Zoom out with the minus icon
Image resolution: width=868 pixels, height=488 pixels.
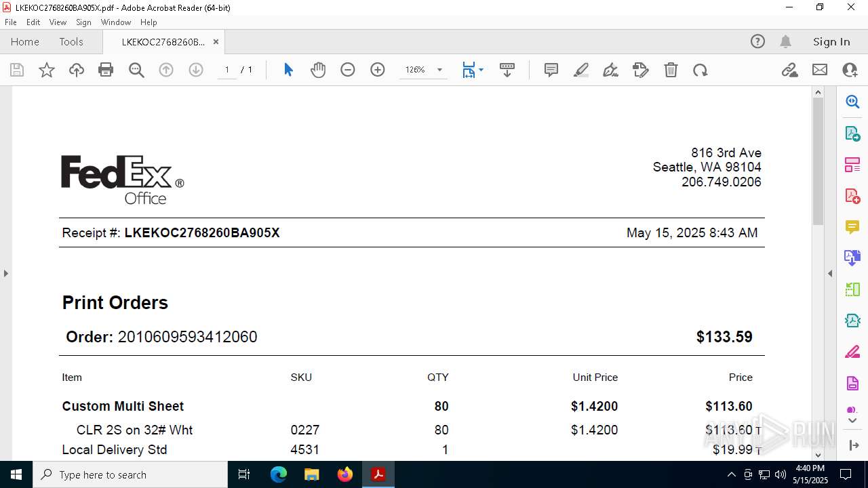[348, 70]
